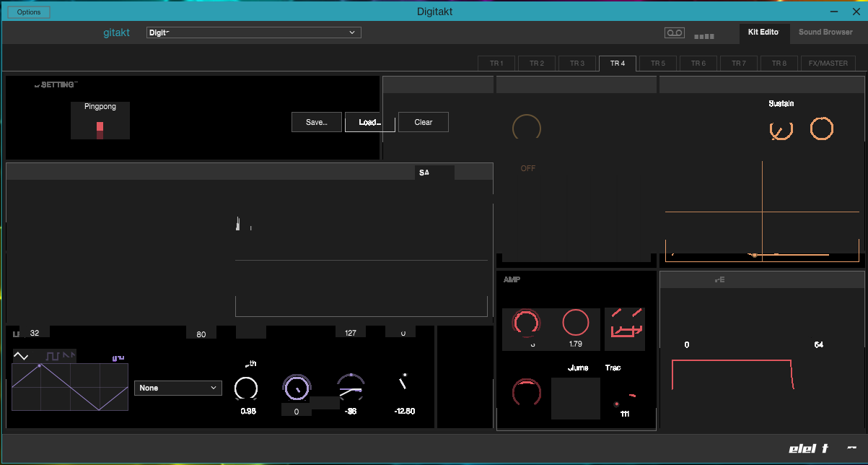
Task: Click the red knob showing 1.79
Action: [575, 322]
